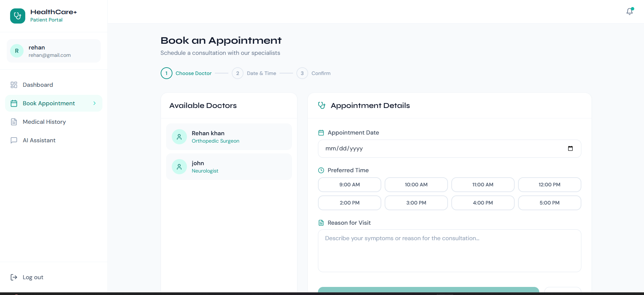Pick the 12:00 PM time slot
The width and height of the screenshot is (644, 295).
pos(550,185)
